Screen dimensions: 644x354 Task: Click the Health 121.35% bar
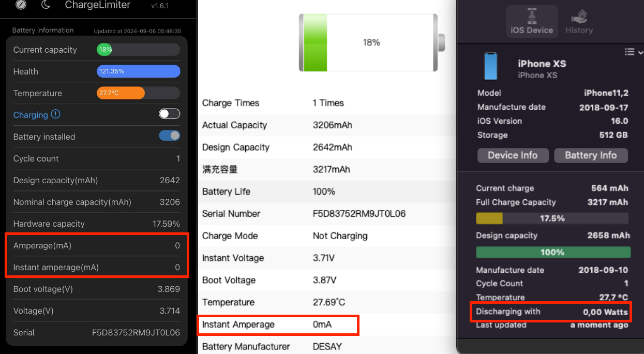pos(138,71)
